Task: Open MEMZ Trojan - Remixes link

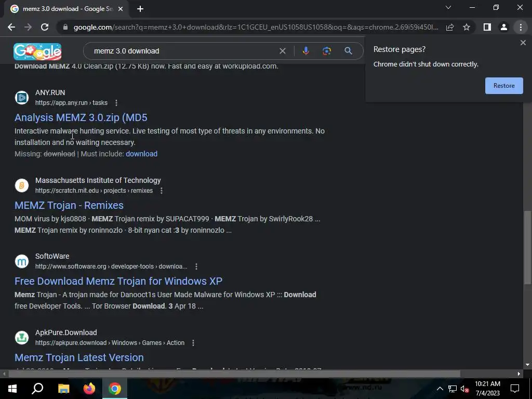Action: click(69, 205)
